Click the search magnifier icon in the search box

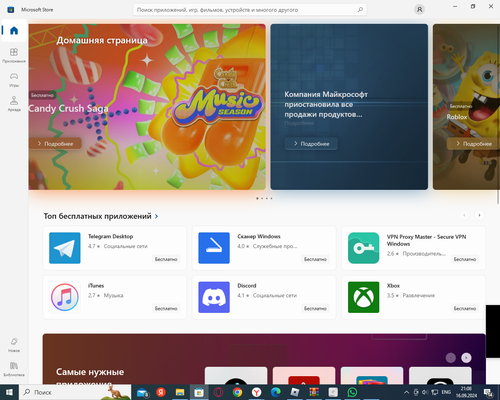click(x=360, y=10)
